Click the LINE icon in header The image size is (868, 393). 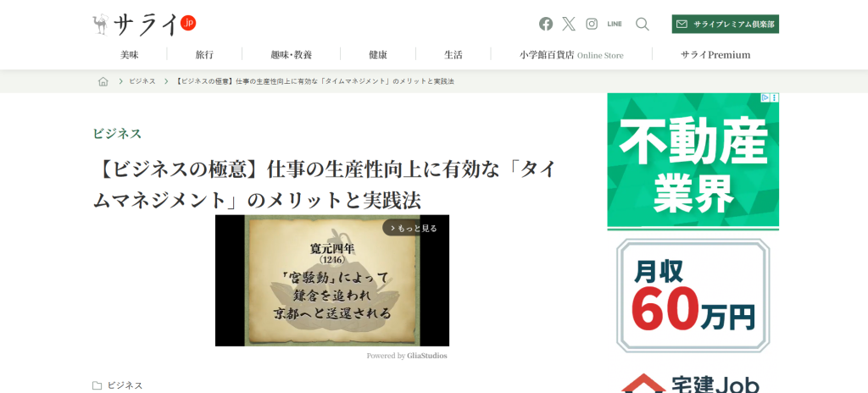point(615,24)
